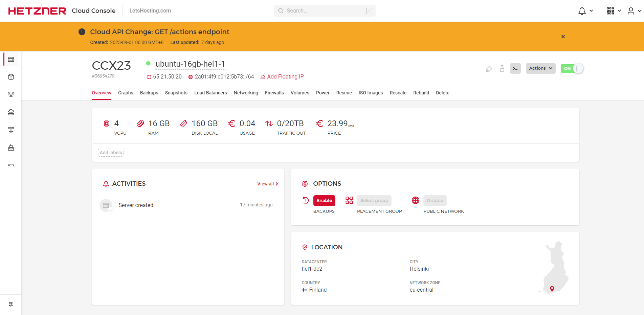Click the server lock protection icon

point(502,69)
